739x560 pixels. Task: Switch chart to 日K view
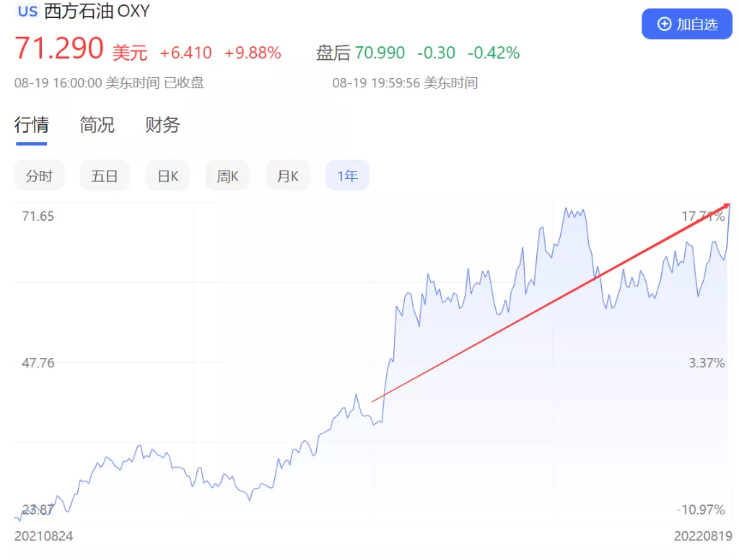(x=167, y=176)
